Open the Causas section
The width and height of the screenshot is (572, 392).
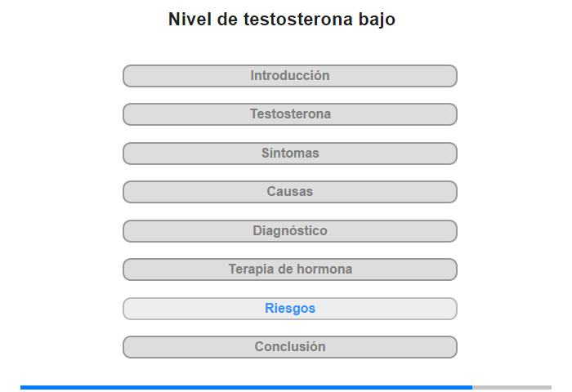pyautogui.click(x=290, y=192)
